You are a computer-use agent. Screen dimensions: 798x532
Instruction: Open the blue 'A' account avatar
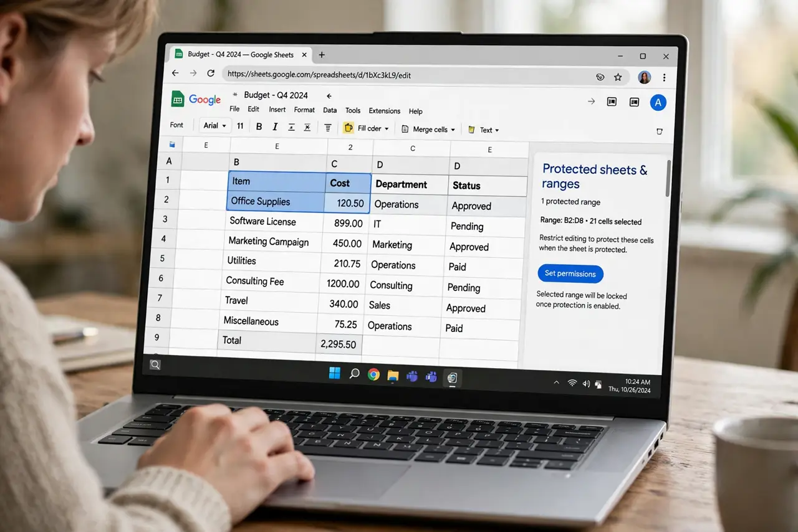pos(658,103)
